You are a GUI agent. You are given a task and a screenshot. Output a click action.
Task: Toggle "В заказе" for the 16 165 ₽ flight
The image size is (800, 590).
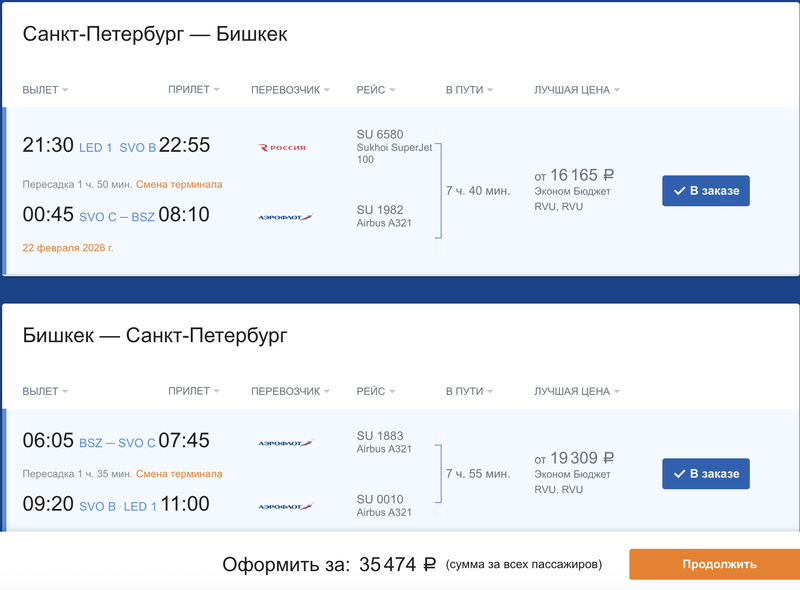point(705,190)
